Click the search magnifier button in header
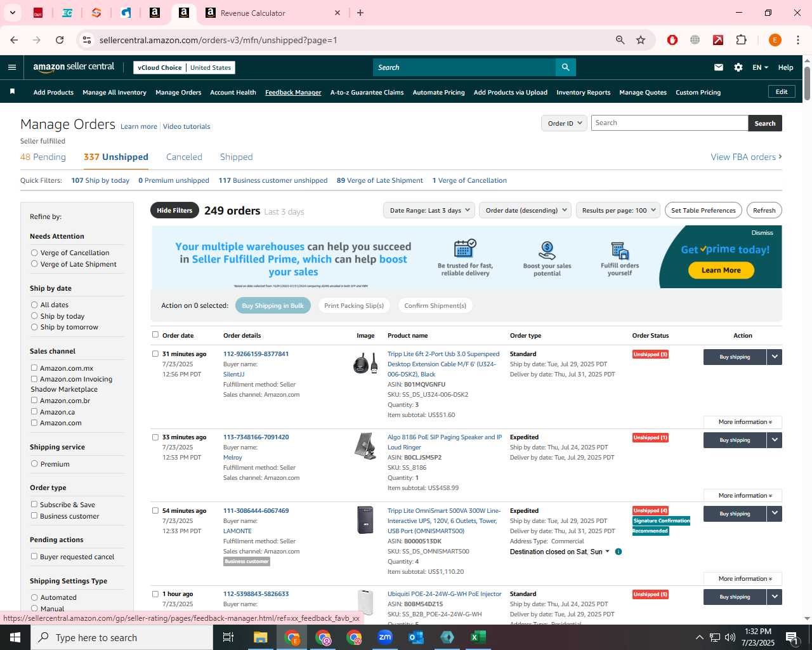Image resolution: width=812 pixels, height=650 pixels. (565, 67)
